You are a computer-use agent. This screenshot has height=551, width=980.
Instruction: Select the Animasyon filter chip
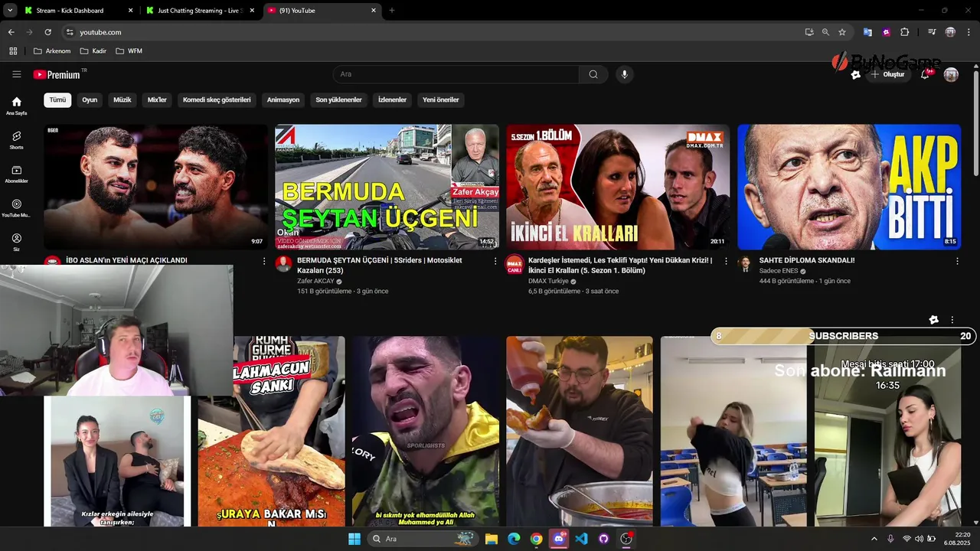click(x=283, y=99)
